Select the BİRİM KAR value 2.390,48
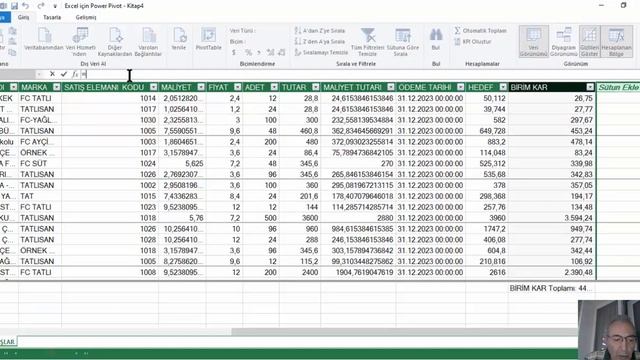The height and width of the screenshot is (360, 640). point(552,272)
